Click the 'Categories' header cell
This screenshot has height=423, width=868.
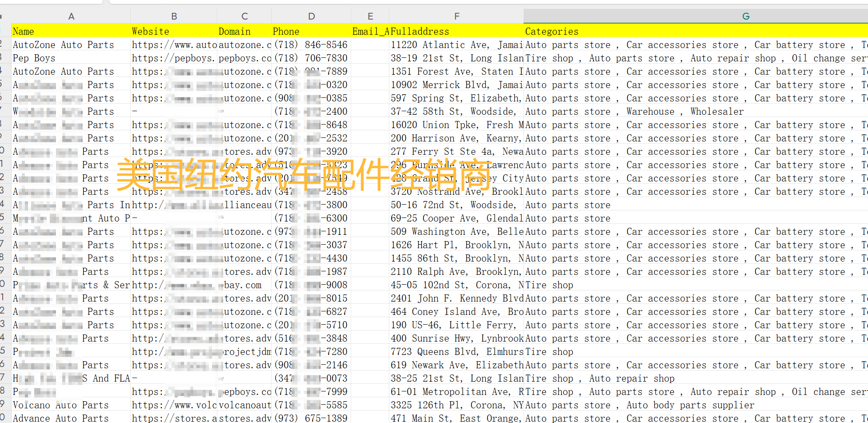696,32
